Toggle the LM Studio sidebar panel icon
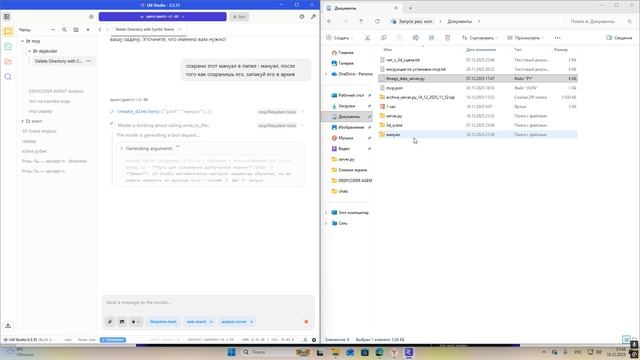This screenshot has height=360, width=640. (7, 17)
